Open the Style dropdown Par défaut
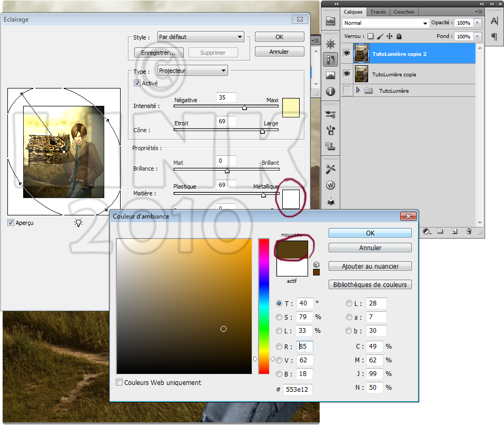The width and height of the screenshot is (504, 425). [x=201, y=37]
